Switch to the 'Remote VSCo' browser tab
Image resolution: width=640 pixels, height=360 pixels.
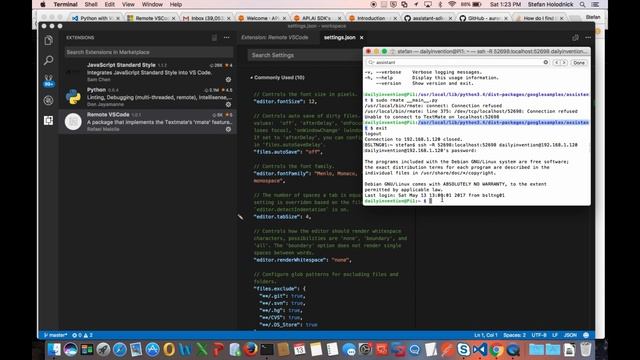click(x=150, y=18)
